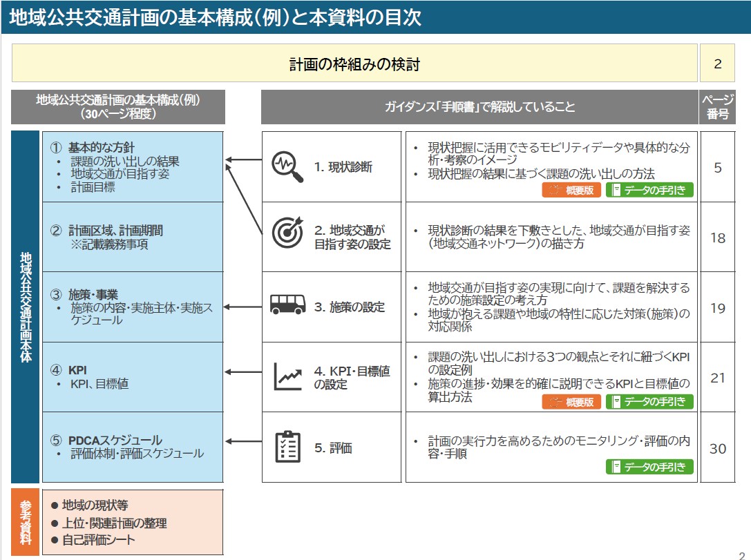Screen dimensions: 751x560
Task: Go to page number 21 for KPI設定
Action: (717, 378)
